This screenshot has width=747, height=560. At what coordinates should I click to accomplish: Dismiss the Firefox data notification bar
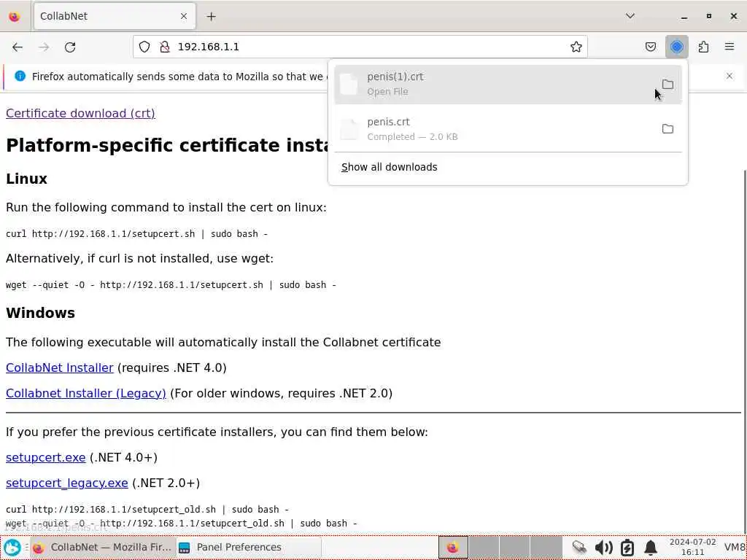point(729,76)
